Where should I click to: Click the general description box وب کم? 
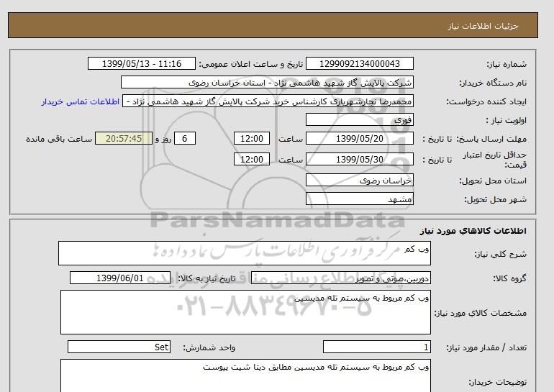[245, 253]
